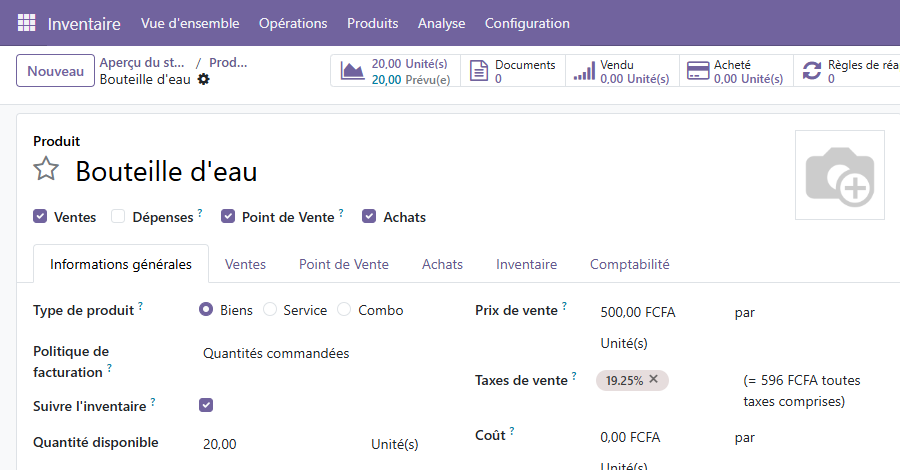Open the Documents stat button
Viewport: 900px width, 470px height.
[513, 71]
